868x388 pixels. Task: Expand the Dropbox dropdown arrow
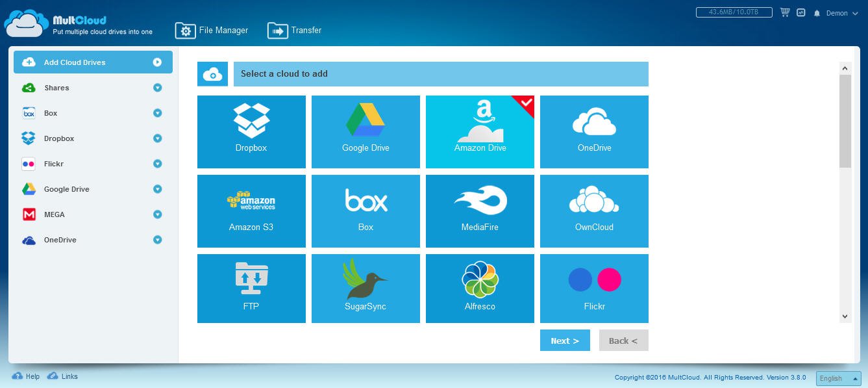pyautogui.click(x=157, y=138)
